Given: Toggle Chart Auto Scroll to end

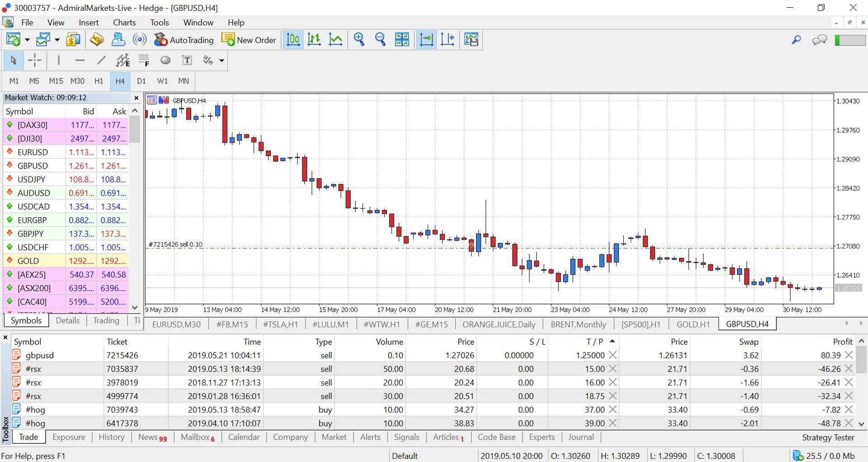Looking at the screenshot, I should [426, 40].
